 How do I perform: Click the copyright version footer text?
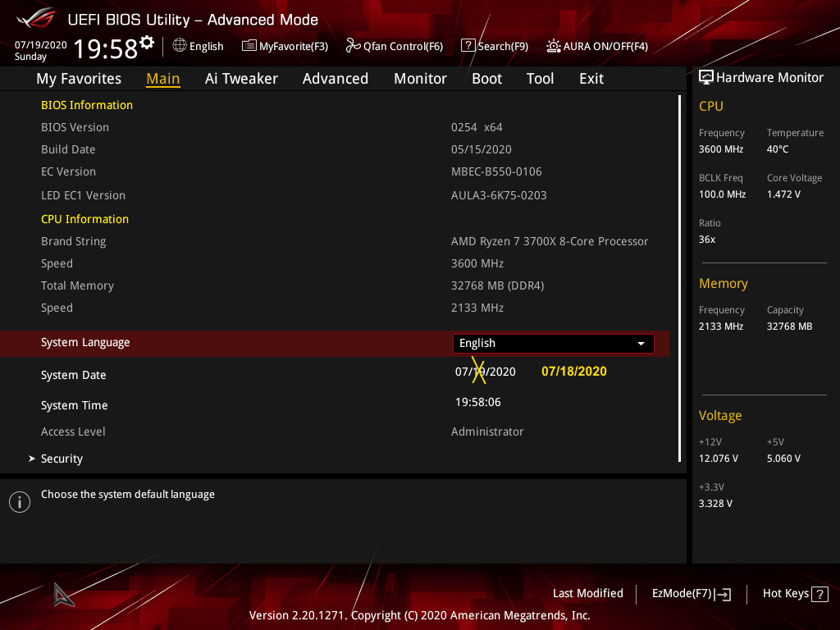(x=419, y=615)
